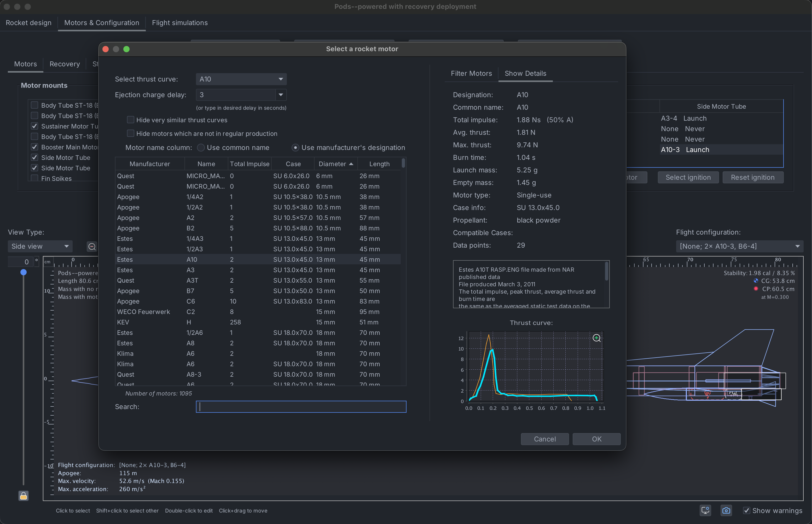This screenshot has width=812, height=524.
Task: Click the zoom out magnifier beside Side view
Action: tap(91, 246)
